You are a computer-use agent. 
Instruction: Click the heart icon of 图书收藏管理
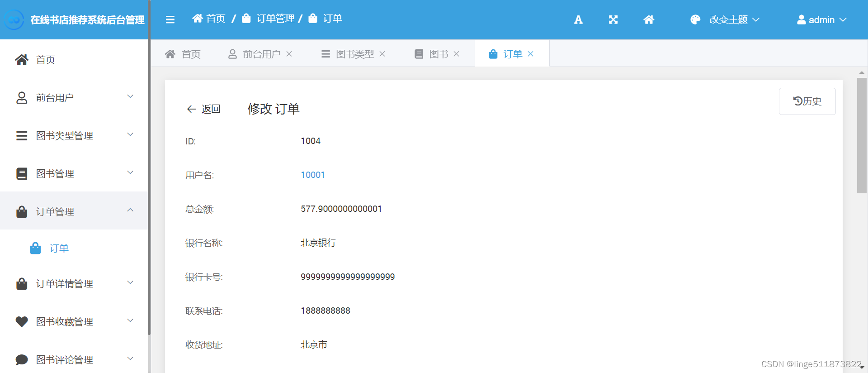pos(22,322)
